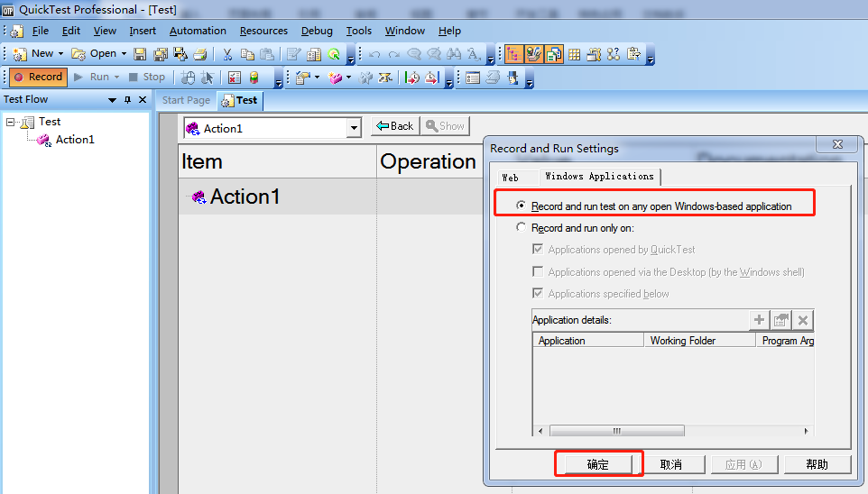Switch to the Start Page tab

186,100
